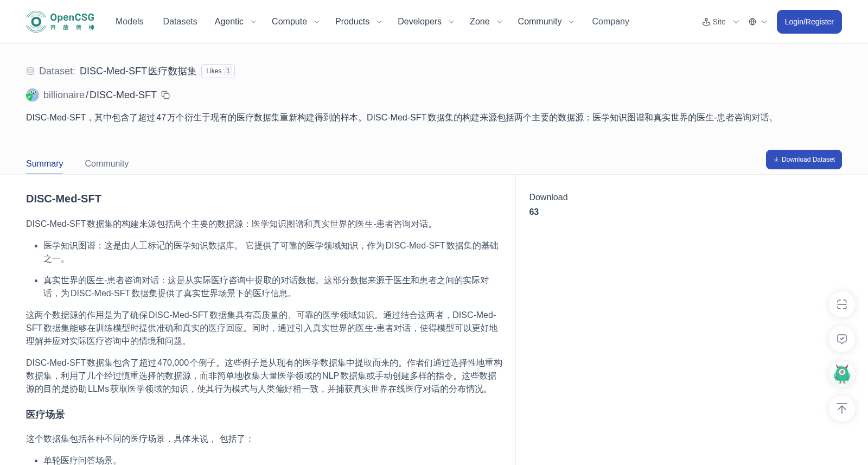Click the dataset database icon
Image resolution: width=868 pixels, height=465 pixels.
pos(30,71)
